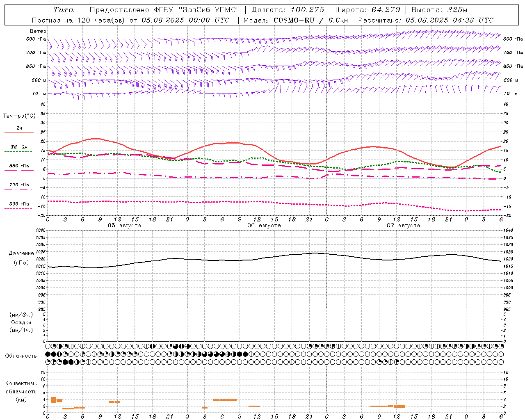Click the orange convective bar on 07 августа midday
Image resolution: width=525 pixels, height=420 pixels.
[399, 406]
